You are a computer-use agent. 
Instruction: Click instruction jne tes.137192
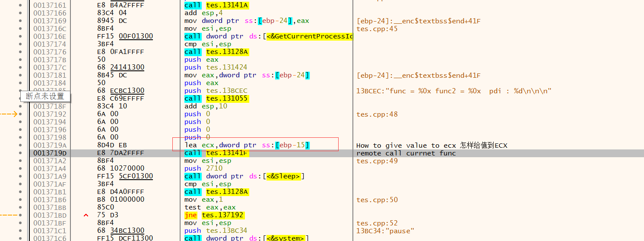click(x=214, y=215)
